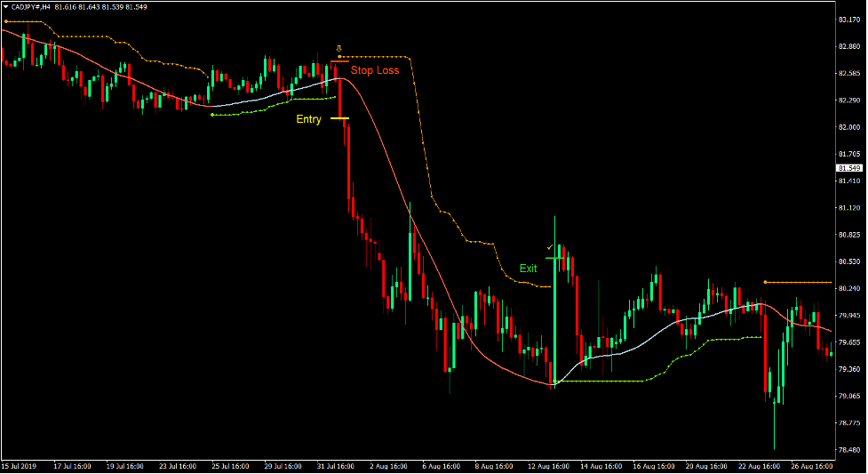Viewport: 868px width, 474px height.
Task: Select the orange dot starting the top-left trailing line
Action: tap(5, 21)
